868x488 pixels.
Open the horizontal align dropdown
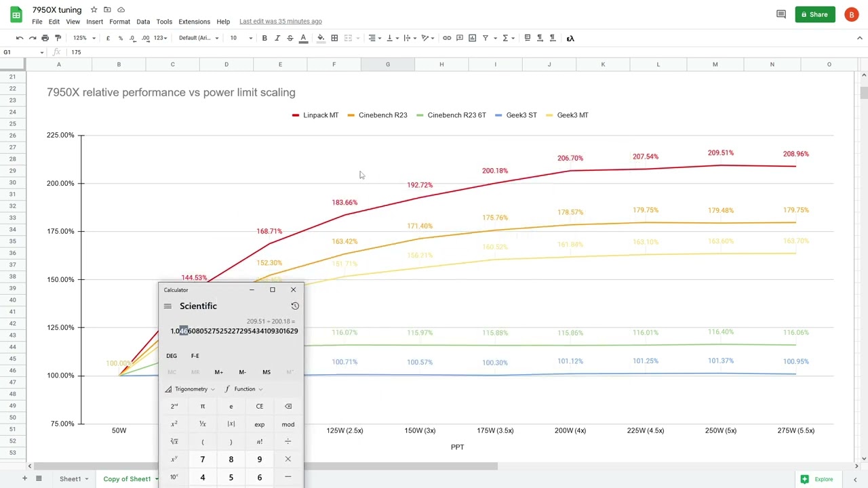374,38
